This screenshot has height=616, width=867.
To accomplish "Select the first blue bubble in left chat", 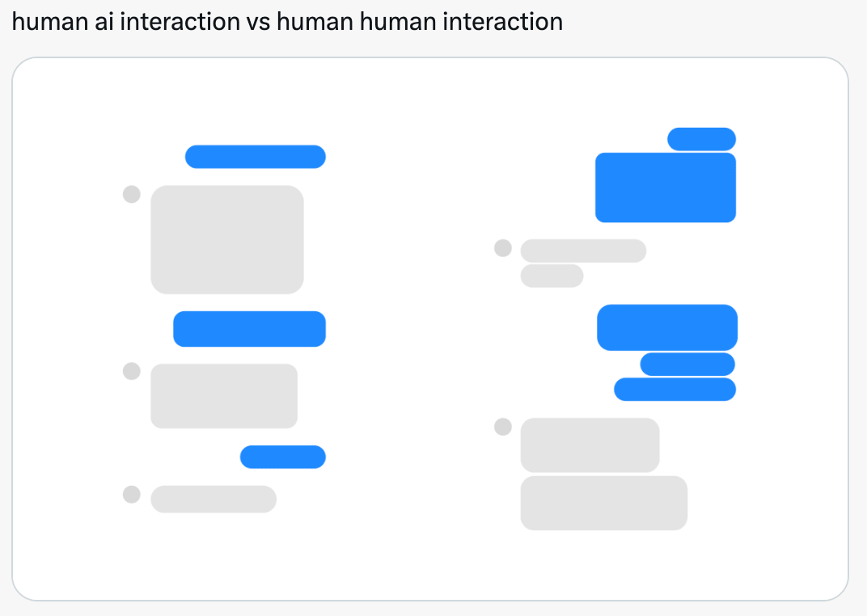I will 256,157.
